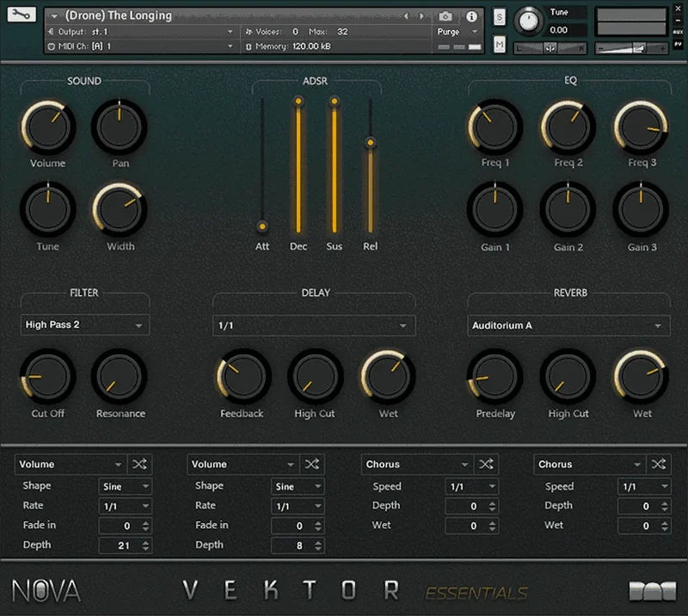Screen dimensions: 688x616
Task: Click the Gain 1 EQ knob
Action: pyautogui.click(x=495, y=209)
